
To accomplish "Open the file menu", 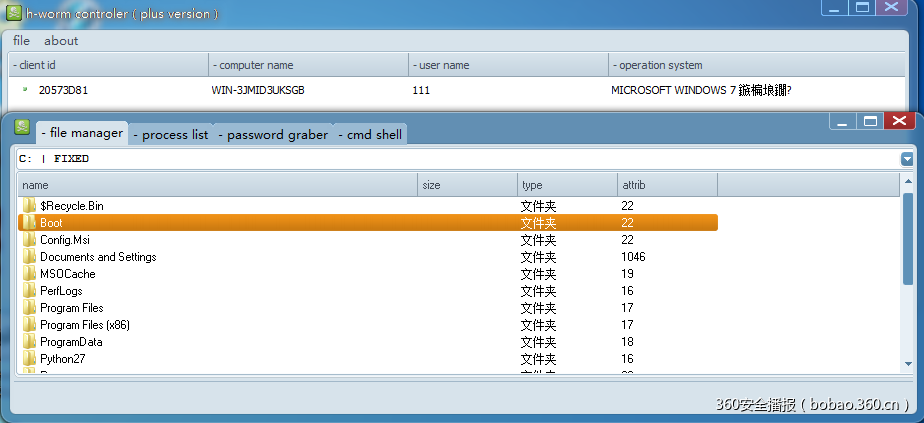I will (x=21, y=41).
